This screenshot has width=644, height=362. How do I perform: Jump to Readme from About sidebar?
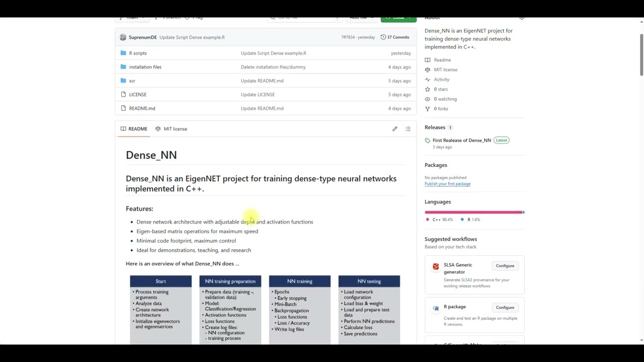click(x=442, y=60)
